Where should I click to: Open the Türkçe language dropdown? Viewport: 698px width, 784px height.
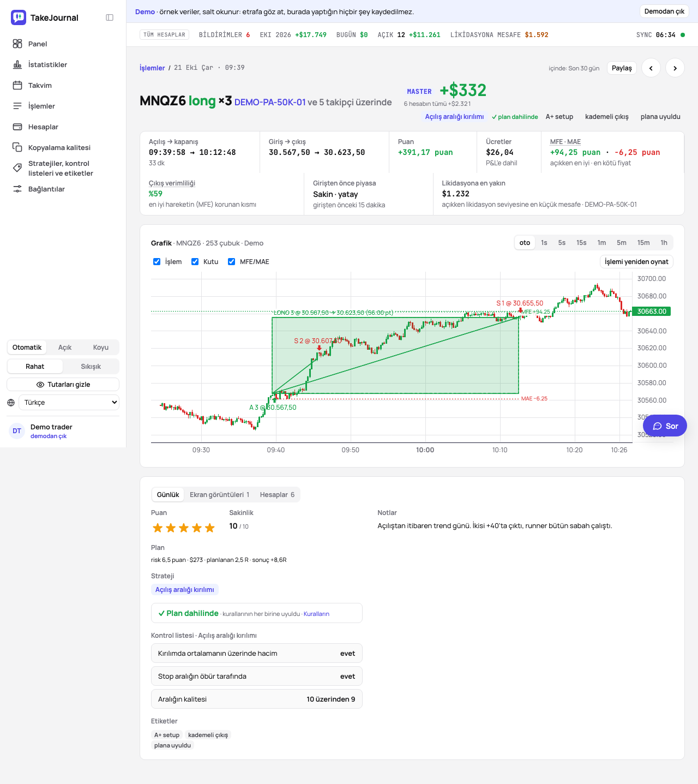(x=69, y=403)
